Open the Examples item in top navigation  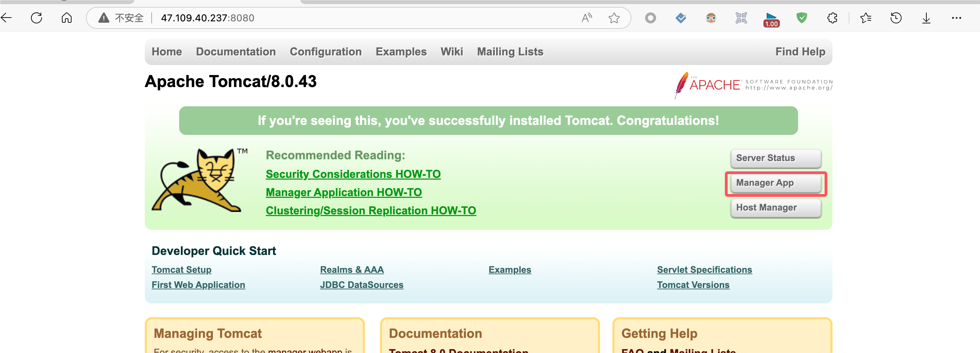pos(401,51)
